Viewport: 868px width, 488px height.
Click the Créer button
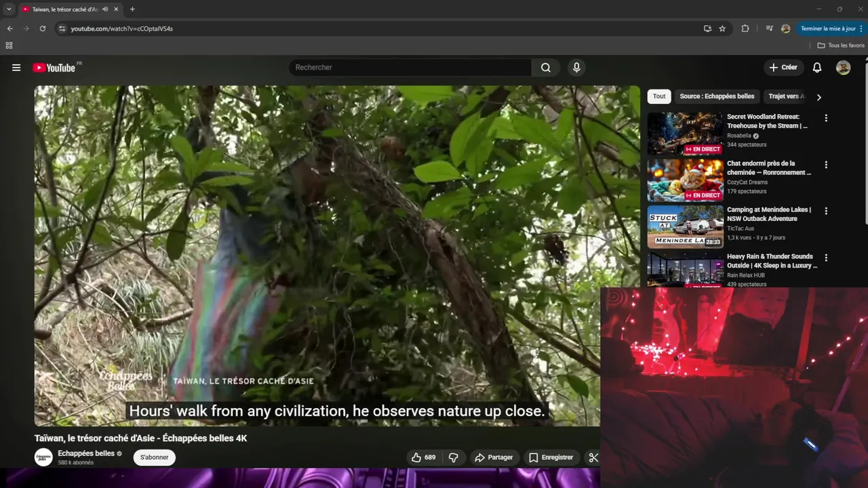coord(783,68)
